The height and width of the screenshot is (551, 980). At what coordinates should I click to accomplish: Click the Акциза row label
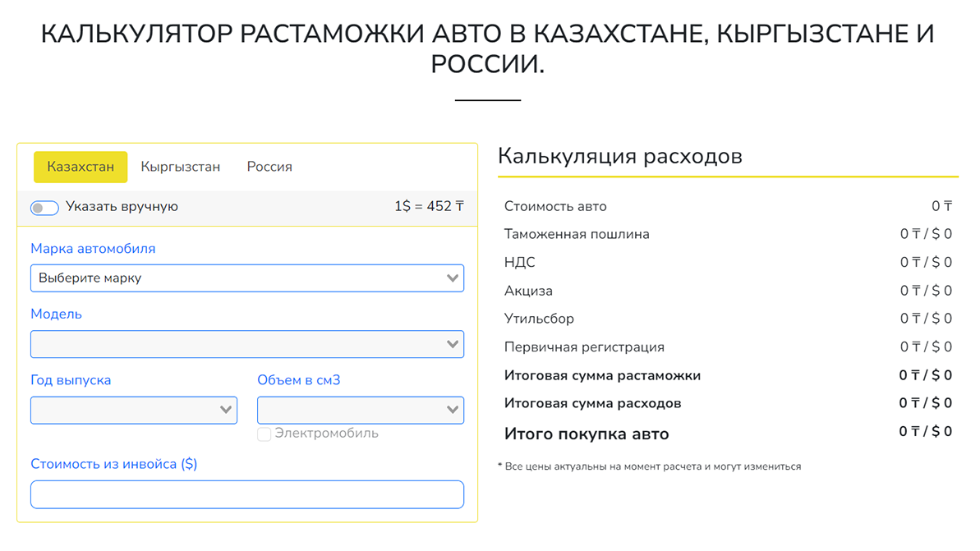tap(528, 291)
